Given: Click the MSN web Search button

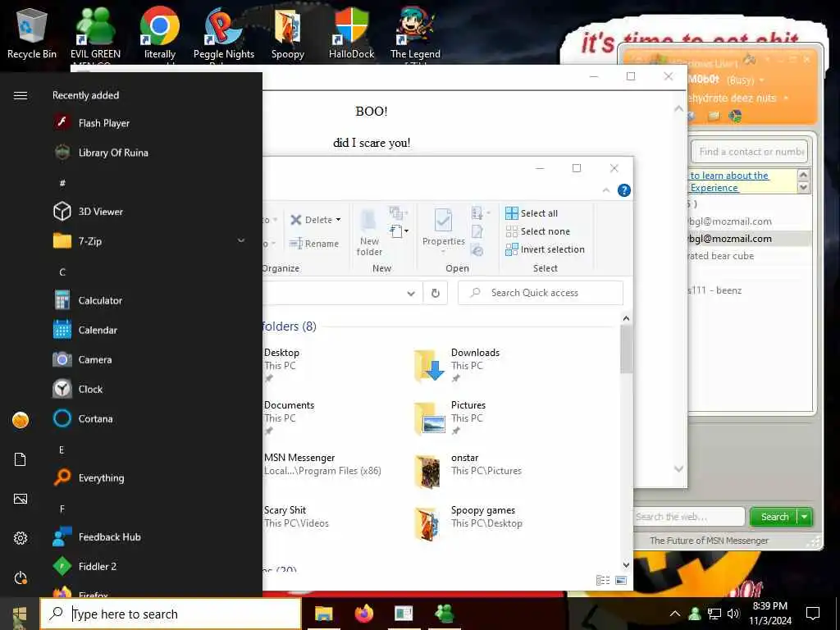Looking at the screenshot, I should tap(774, 517).
